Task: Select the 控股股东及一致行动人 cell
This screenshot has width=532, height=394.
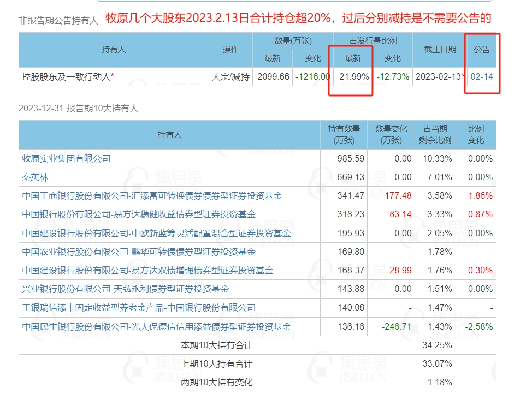Action: click(114, 76)
